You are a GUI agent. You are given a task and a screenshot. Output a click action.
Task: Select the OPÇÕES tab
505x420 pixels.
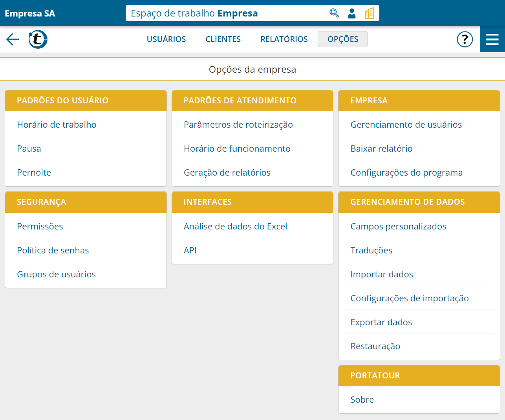343,39
